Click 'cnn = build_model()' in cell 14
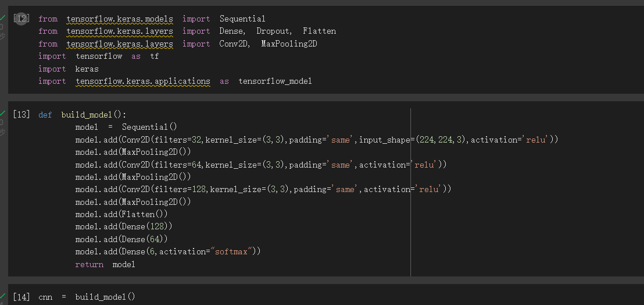The image size is (644, 305). click(x=87, y=297)
